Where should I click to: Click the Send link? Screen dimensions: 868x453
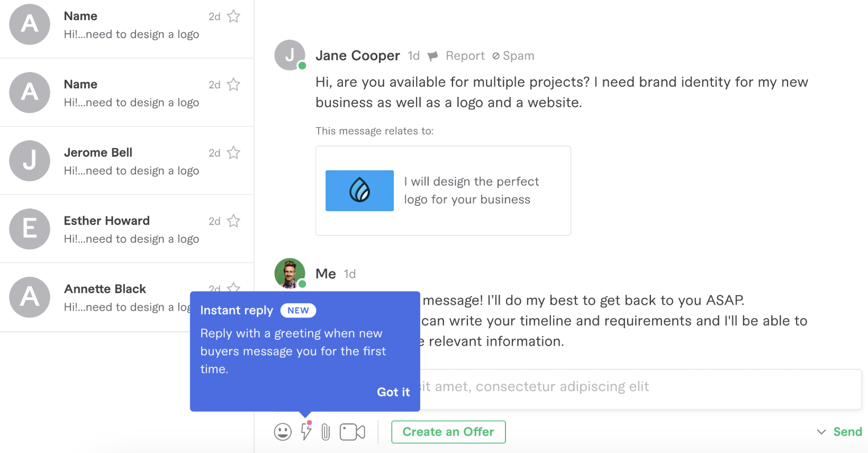pyautogui.click(x=847, y=432)
